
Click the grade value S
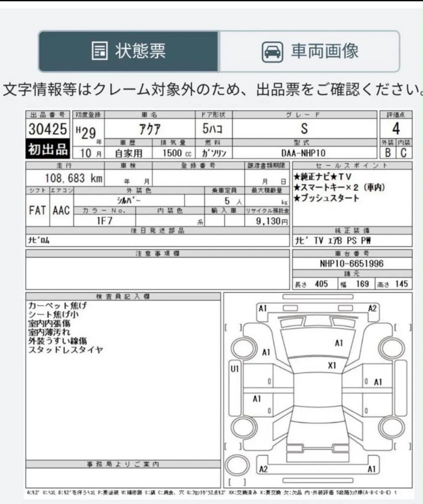[304, 129]
